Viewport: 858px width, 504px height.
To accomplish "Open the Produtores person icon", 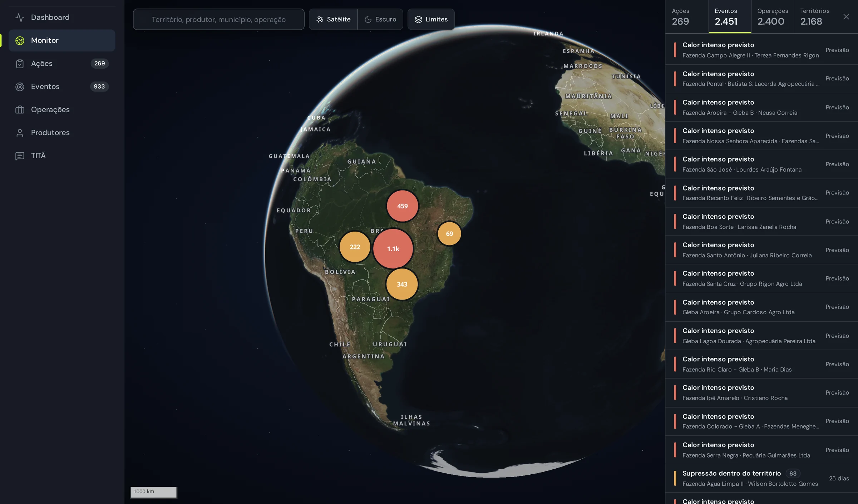I will pos(20,133).
